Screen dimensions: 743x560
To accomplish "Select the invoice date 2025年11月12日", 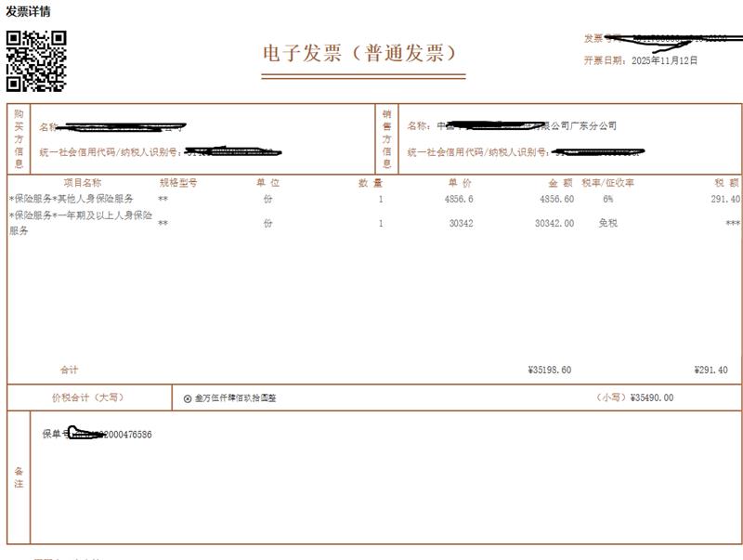I will point(664,60).
